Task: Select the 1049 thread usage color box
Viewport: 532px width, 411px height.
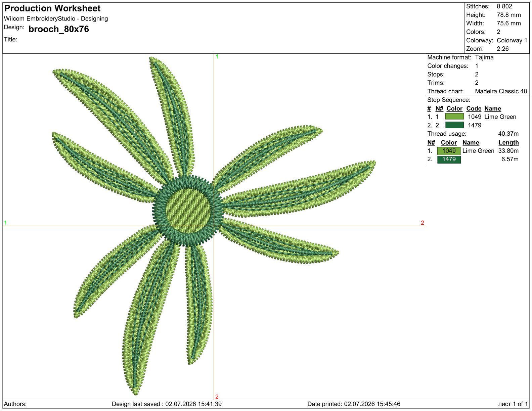Action: pyautogui.click(x=449, y=151)
